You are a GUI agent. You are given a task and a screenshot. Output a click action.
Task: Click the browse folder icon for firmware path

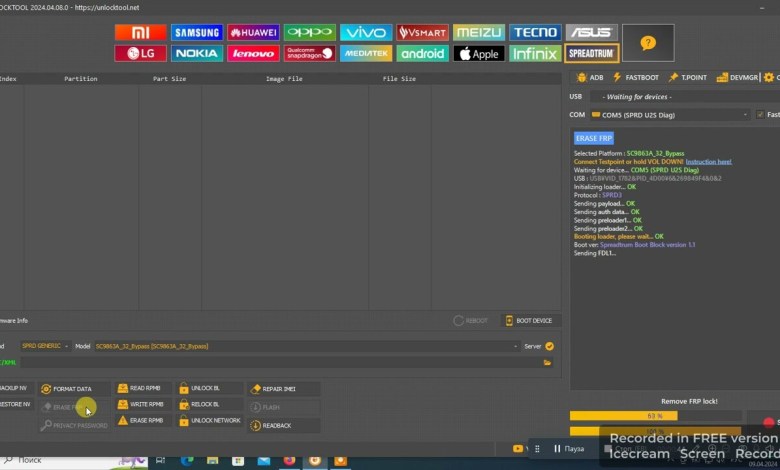click(x=547, y=362)
